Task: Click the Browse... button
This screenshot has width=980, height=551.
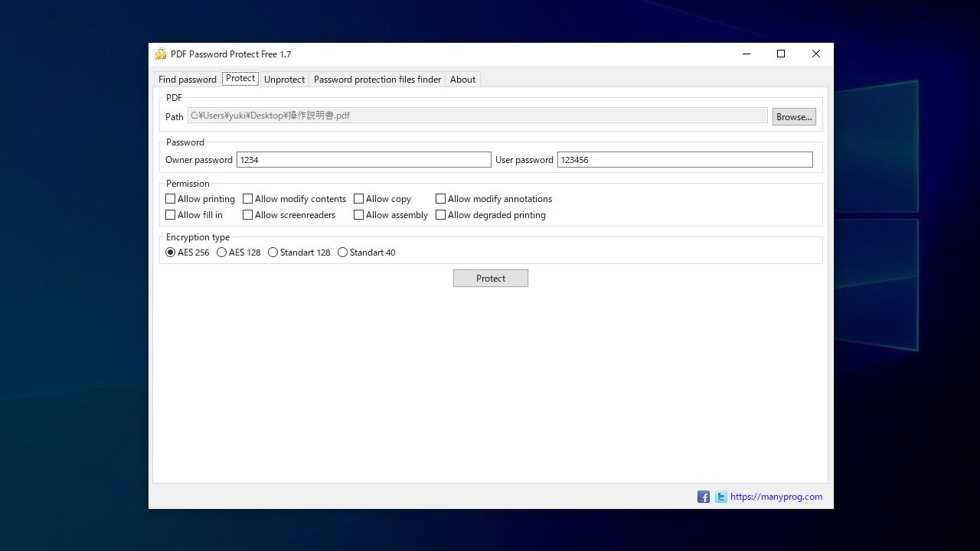Action: [x=794, y=116]
